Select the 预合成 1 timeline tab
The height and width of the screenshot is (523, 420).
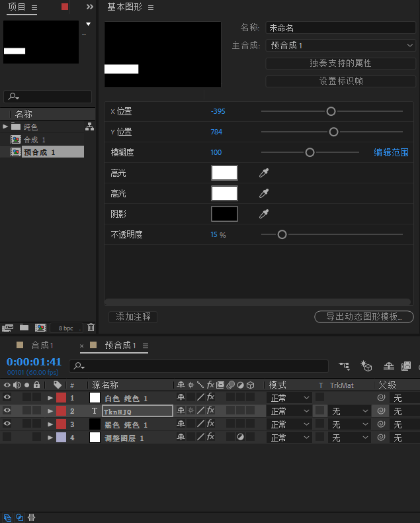coord(120,345)
